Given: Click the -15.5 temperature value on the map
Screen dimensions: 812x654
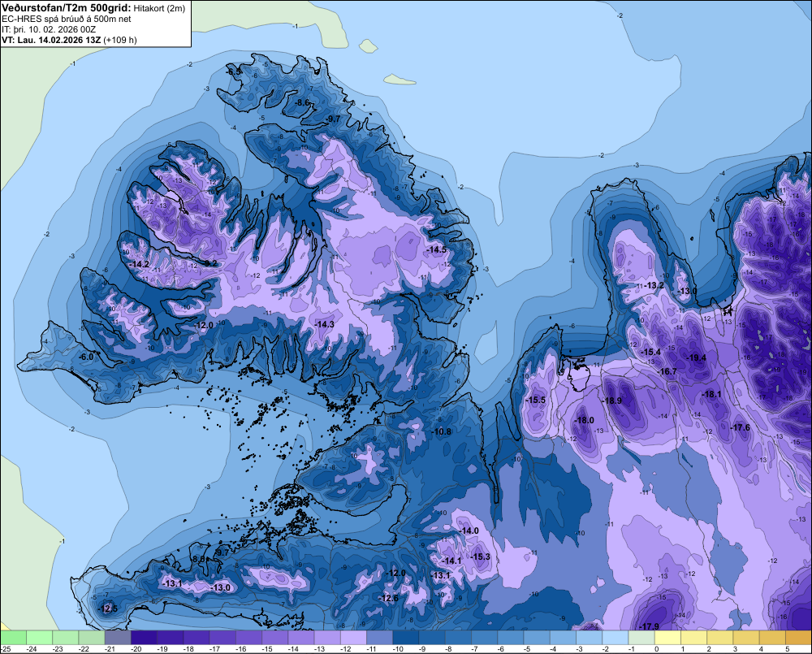Looking at the screenshot, I should click(x=535, y=400).
